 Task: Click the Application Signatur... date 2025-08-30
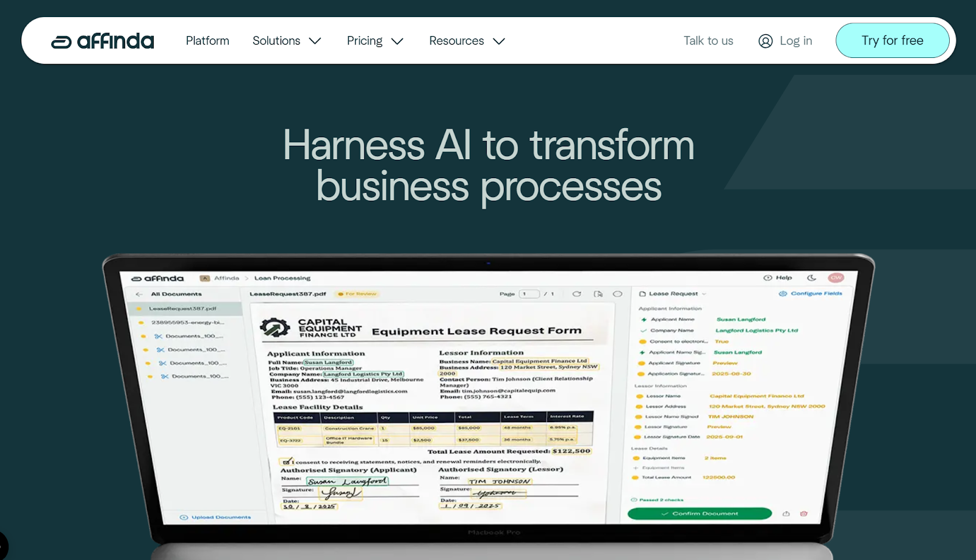[731, 374]
